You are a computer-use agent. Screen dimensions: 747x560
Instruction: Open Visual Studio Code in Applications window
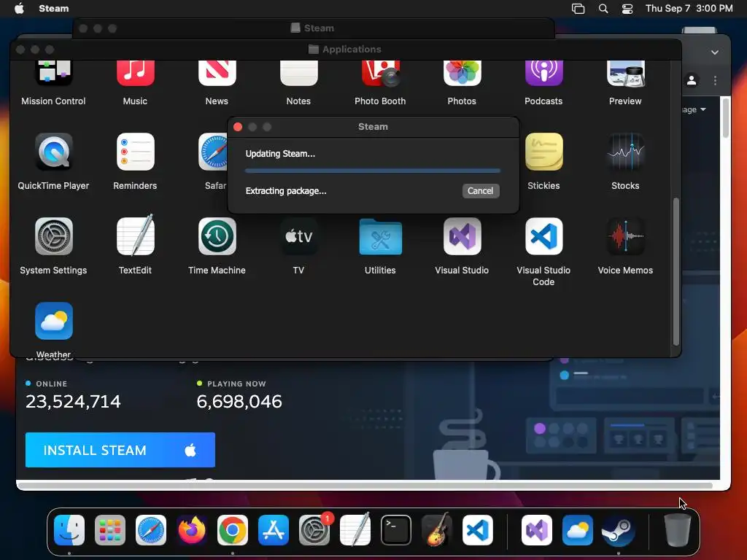(x=543, y=236)
